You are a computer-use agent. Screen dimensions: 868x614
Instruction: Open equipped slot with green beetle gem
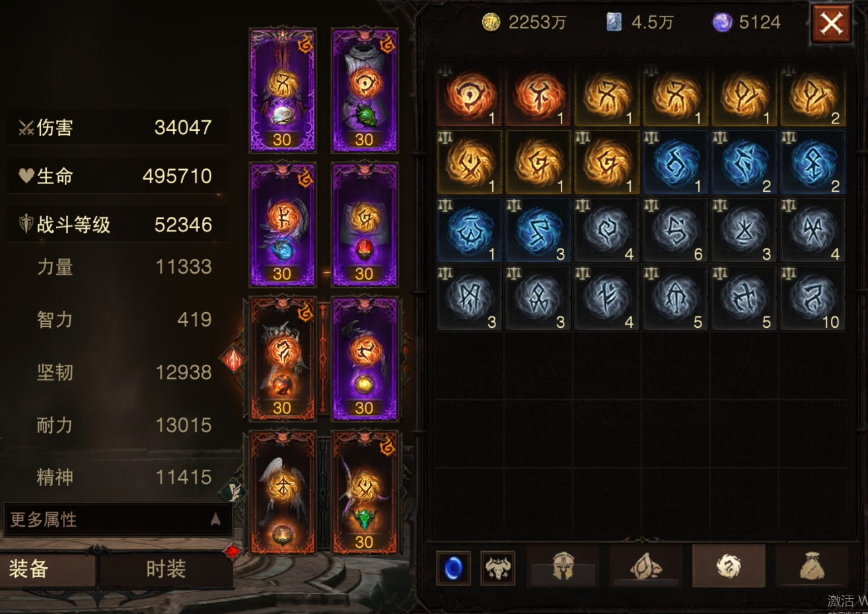point(364,90)
